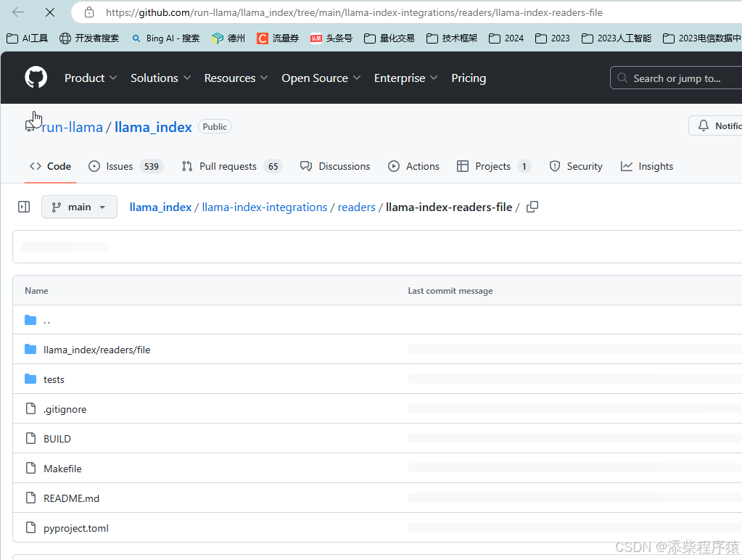Open the Discussions tab
Viewport: 742px width, 560px height.
pos(335,166)
